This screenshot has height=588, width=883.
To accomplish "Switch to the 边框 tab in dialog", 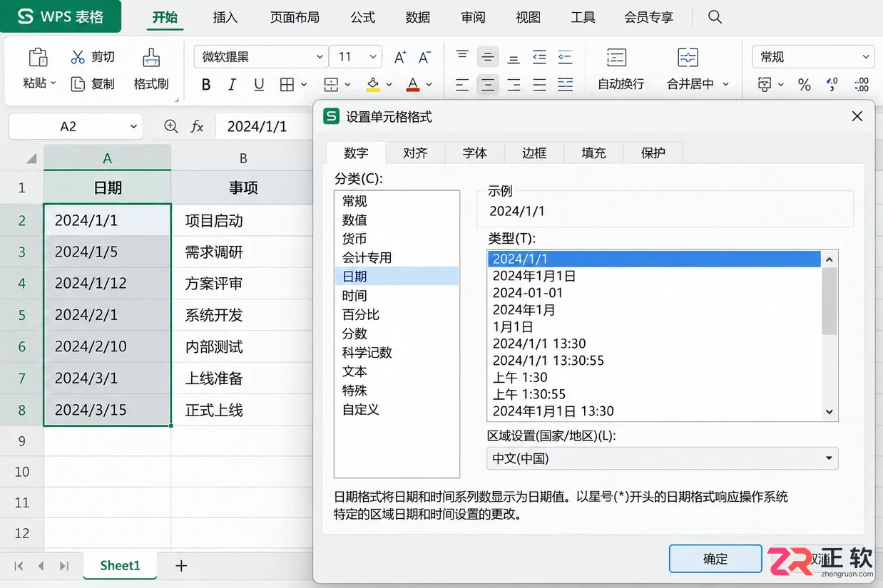I will click(x=534, y=153).
